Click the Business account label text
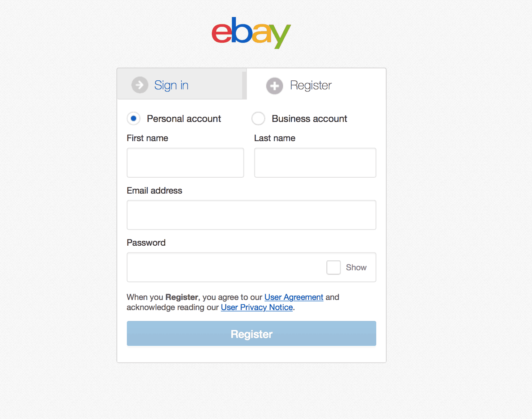This screenshot has width=532, height=419. point(309,119)
